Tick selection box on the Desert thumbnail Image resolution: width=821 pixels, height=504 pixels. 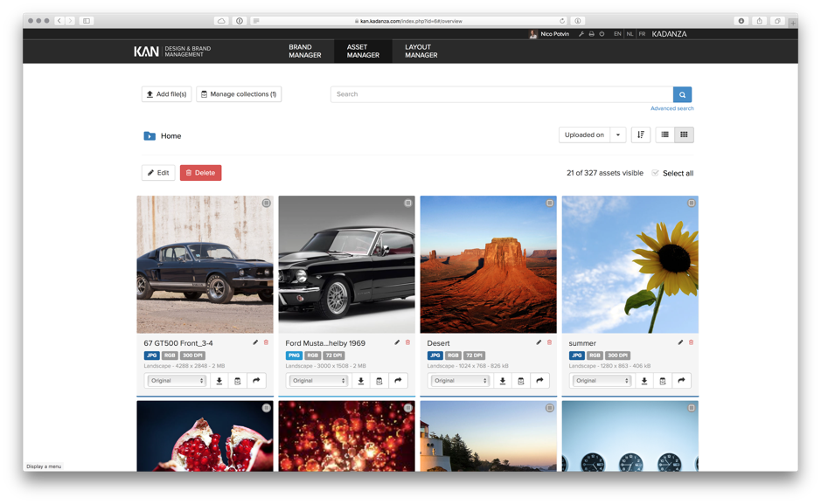[x=549, y=203]
